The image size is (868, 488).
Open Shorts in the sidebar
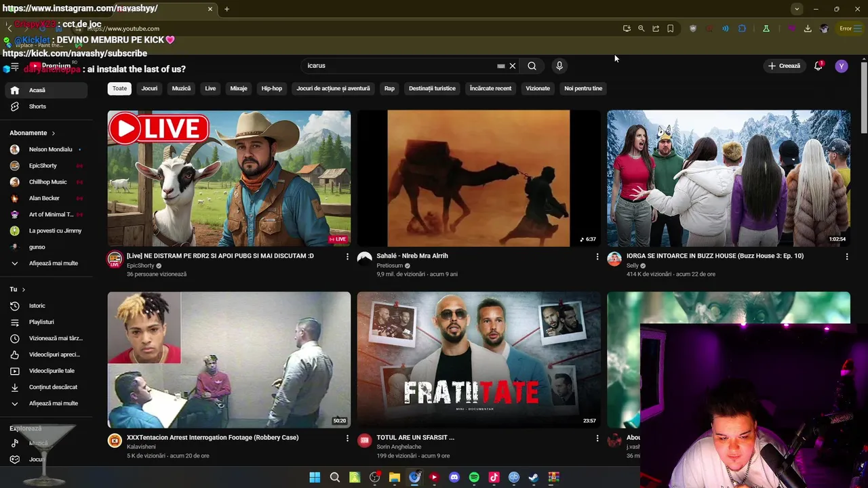click(45, 106)
